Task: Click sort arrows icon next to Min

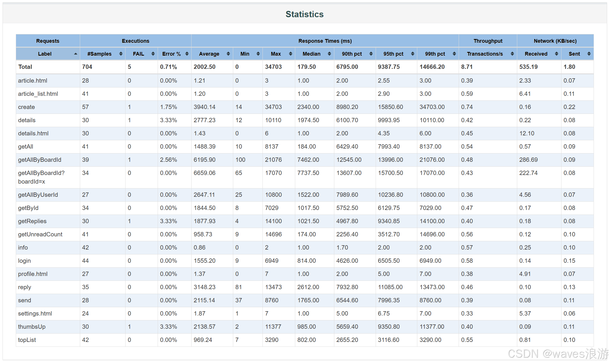Action: [x=258, y=54]
